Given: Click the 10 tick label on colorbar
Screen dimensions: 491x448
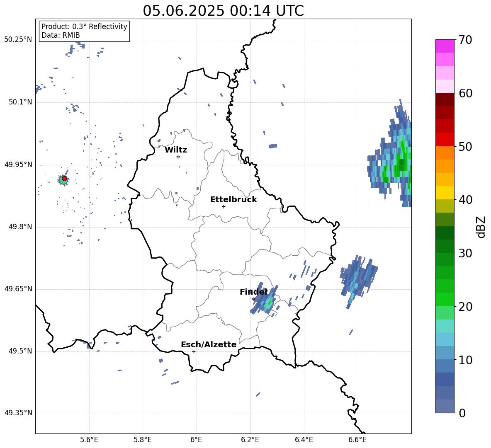Looking at the screenshot, I should (465, 360).
